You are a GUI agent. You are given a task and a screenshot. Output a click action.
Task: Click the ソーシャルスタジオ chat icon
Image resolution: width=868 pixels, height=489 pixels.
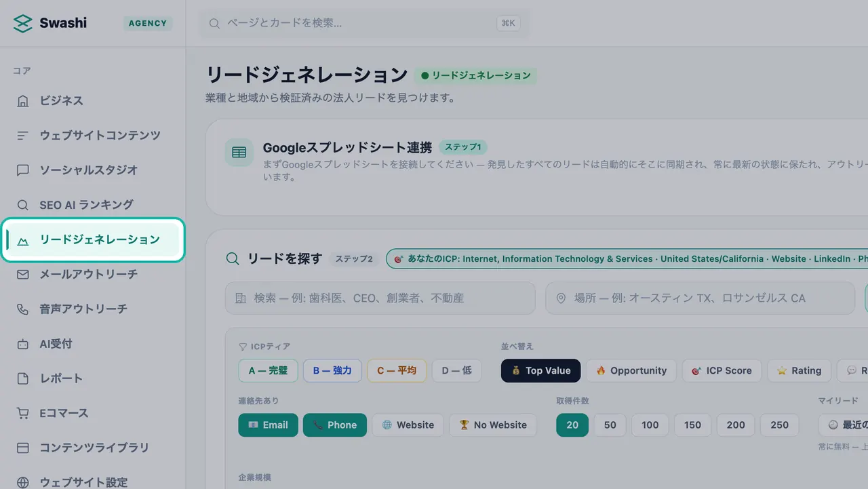[23, 170]
